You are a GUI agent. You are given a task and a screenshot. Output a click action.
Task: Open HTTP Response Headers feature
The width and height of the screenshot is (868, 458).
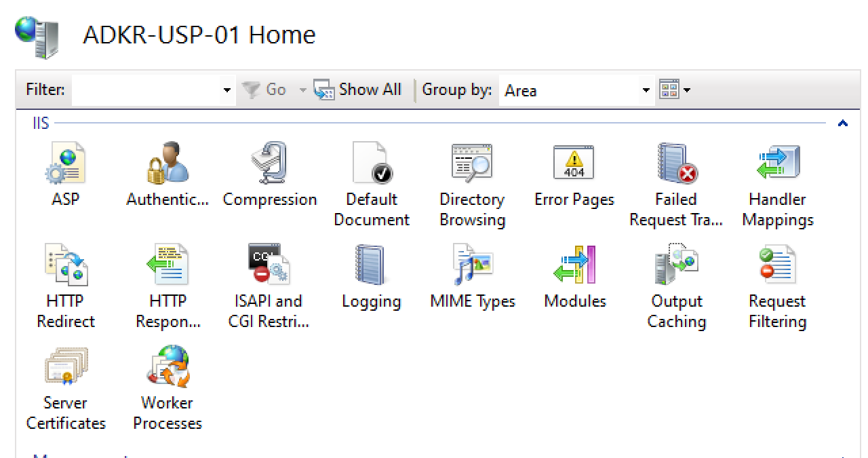coord(167,265)
